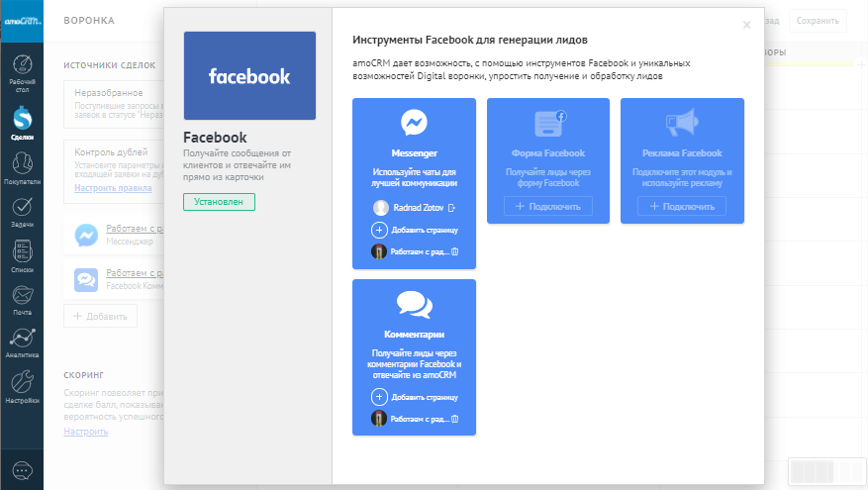Open the Покупатели sidebar icon
Viewport: 868px width, 490px height.
[x=22, y=163]
